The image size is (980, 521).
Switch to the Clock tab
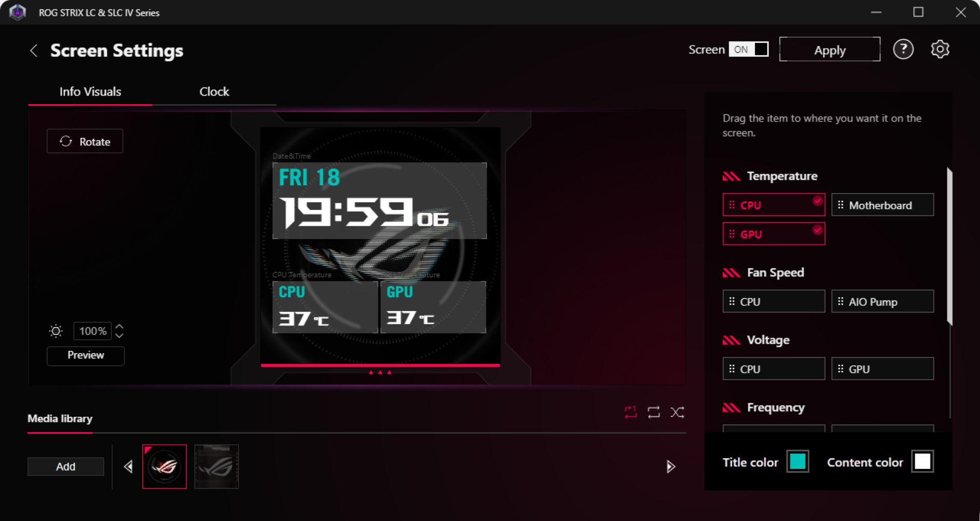[214, 92]
